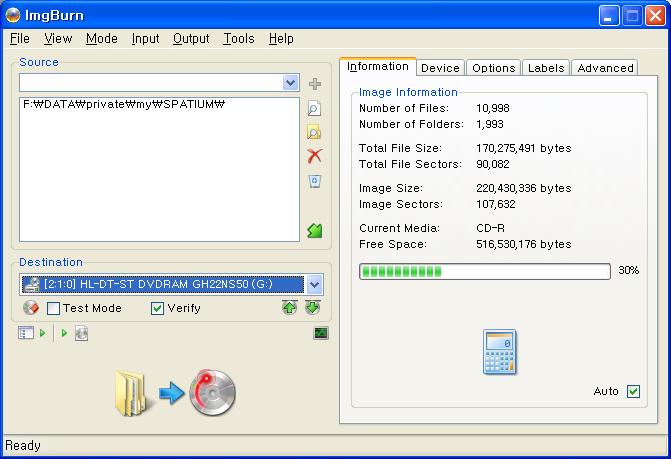Image resolution: width=671 pixels, height=459 pixels.
Task: Click the recycle bin clear list icon
Action: [x=315, y=181]
